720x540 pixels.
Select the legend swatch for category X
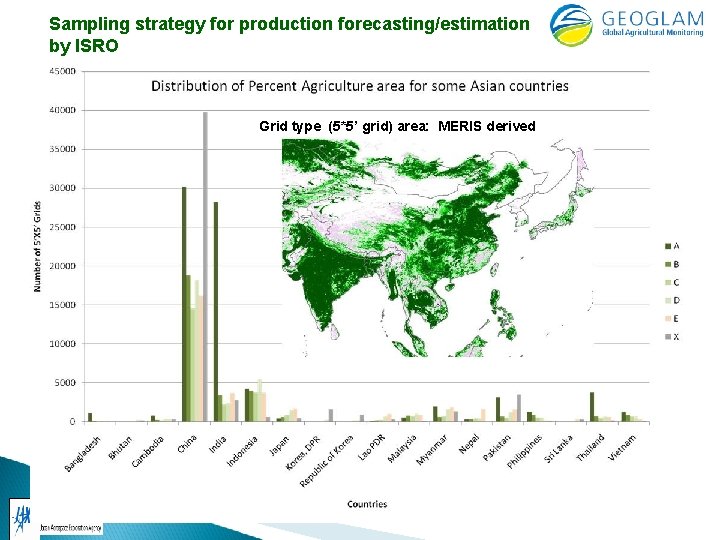coord(668,337)
